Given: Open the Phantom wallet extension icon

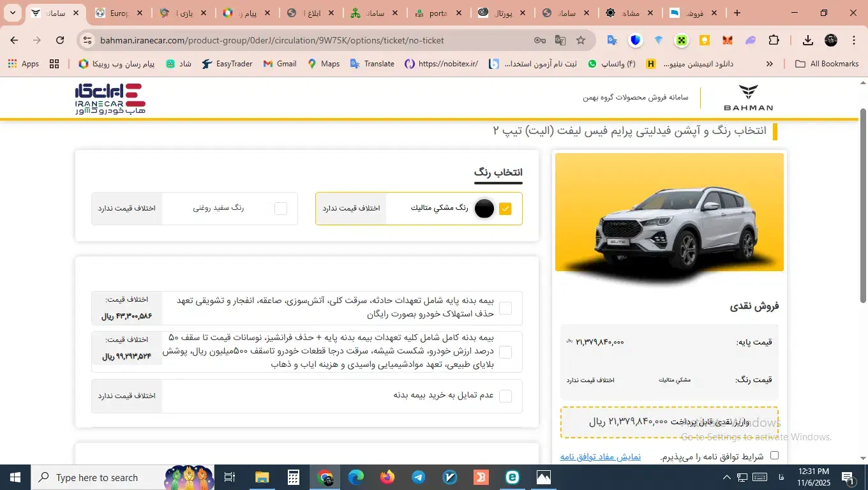Looking at the screenshot, I should tap(751, 40).
